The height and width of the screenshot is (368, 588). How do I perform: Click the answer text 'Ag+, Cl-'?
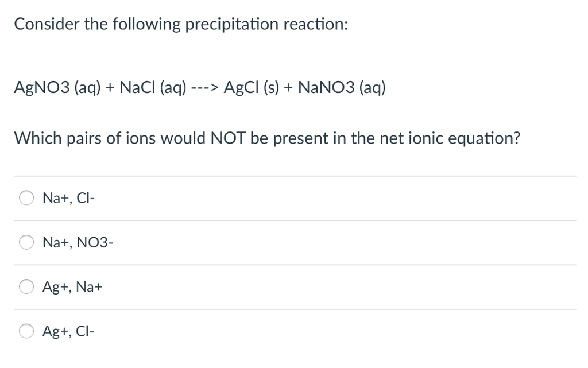pyautogui.click(x=68, y=331)
